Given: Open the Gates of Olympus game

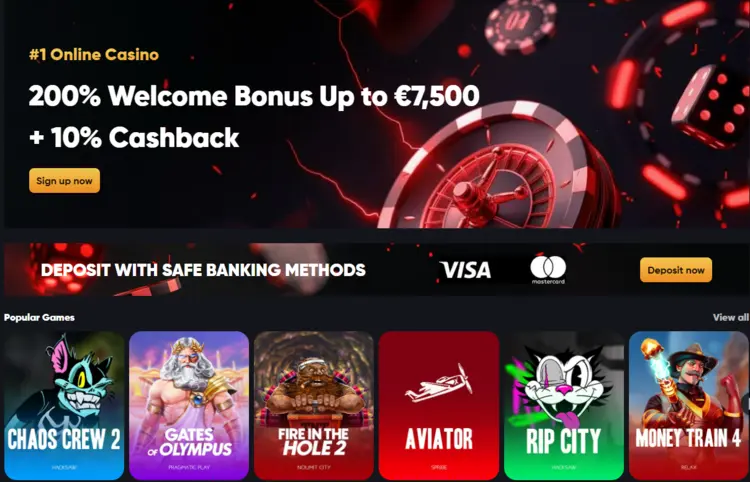Looking at the screenshot, I should click(189, 405).
